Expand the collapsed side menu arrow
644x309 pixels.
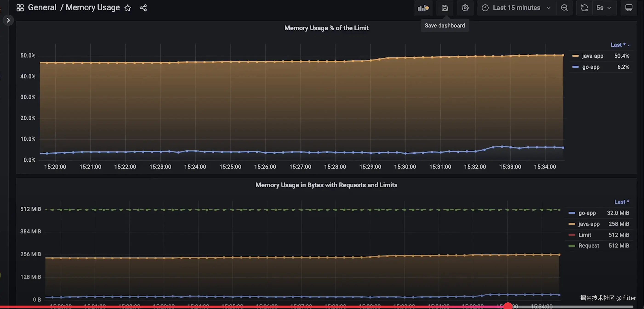tap(8, 20)
